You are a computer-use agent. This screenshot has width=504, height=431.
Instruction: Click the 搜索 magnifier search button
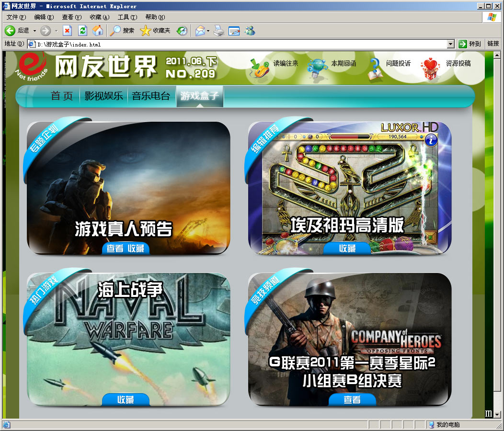122,31
